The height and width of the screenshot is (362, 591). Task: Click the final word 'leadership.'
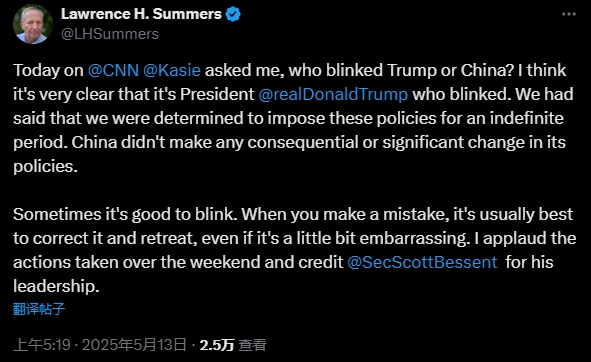point(56,286)
